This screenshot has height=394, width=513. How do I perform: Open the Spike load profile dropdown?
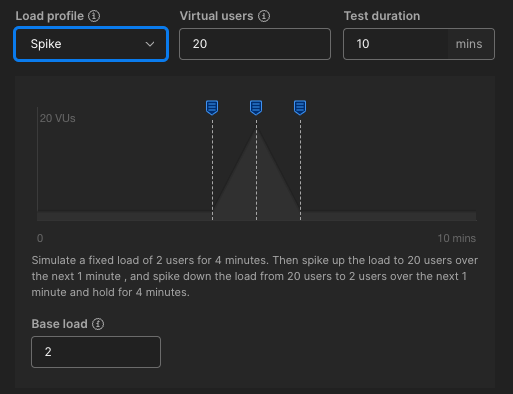[x=91, y=44]
